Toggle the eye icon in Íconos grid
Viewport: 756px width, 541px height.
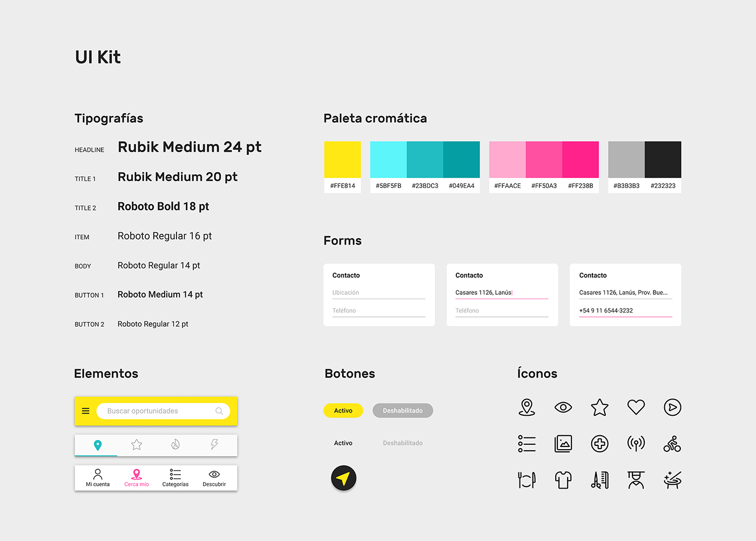(563, 407)
